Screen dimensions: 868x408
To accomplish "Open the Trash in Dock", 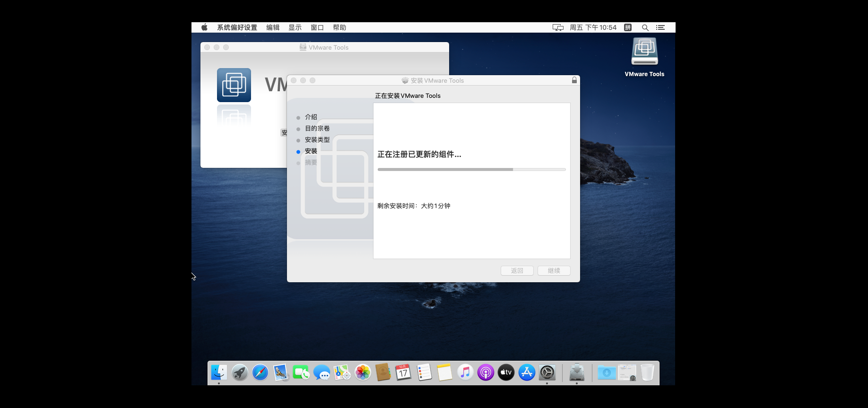I will point(647,373).
